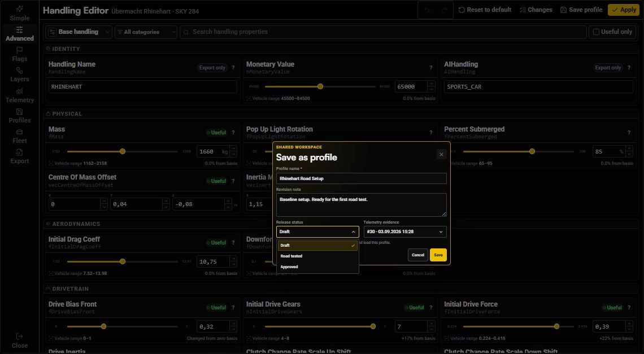Screen dimensions: 644x354
Task: Show help for AIHandling
Action: click(629, 68)
